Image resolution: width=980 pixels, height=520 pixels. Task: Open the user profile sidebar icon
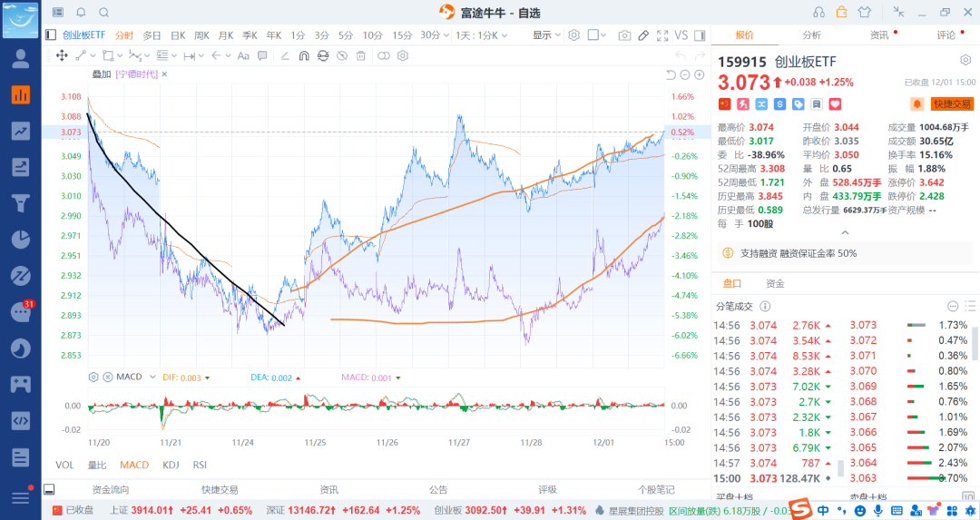coord(21,59)
